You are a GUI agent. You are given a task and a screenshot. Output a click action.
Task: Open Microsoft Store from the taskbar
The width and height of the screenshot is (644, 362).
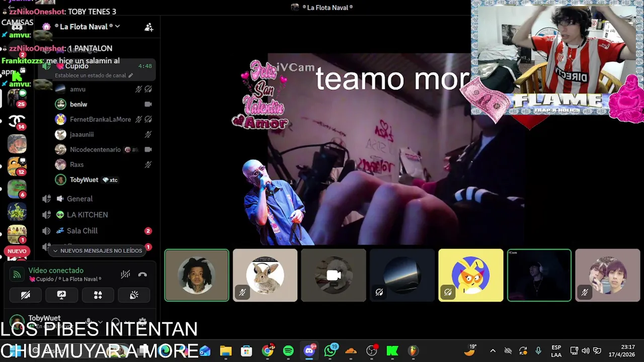tap(247, 351)
